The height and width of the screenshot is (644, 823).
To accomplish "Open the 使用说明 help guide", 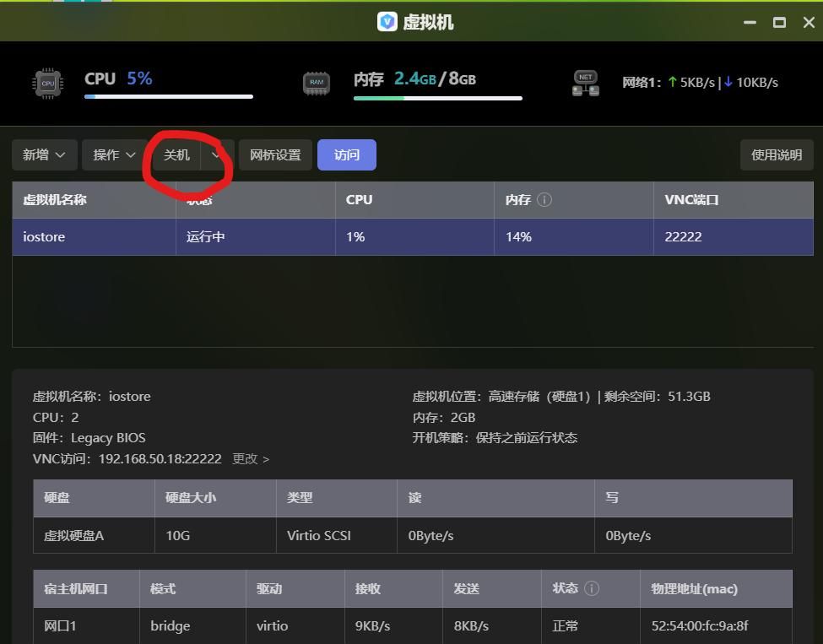I will tap(776, 154).
